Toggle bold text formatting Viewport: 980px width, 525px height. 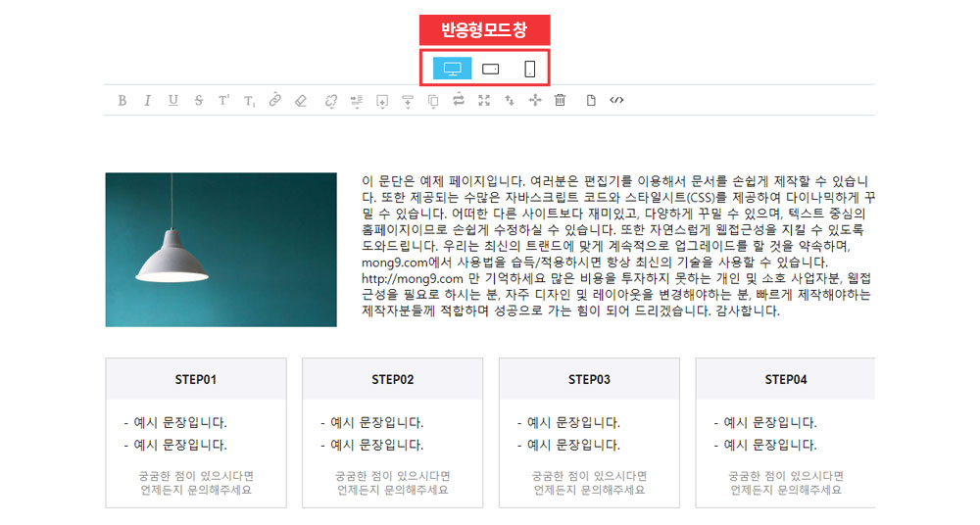point(122,100)
